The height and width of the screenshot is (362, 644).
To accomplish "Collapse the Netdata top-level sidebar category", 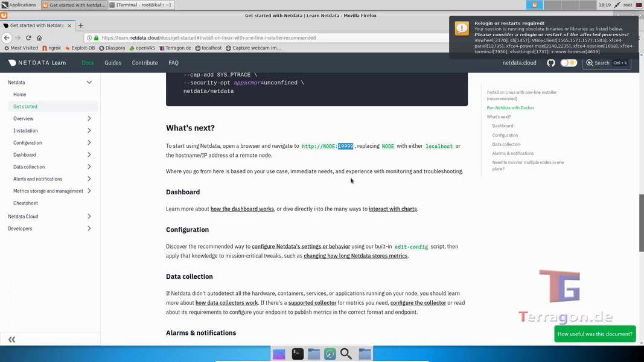I will pyautogui.click(x=89, y=82).
